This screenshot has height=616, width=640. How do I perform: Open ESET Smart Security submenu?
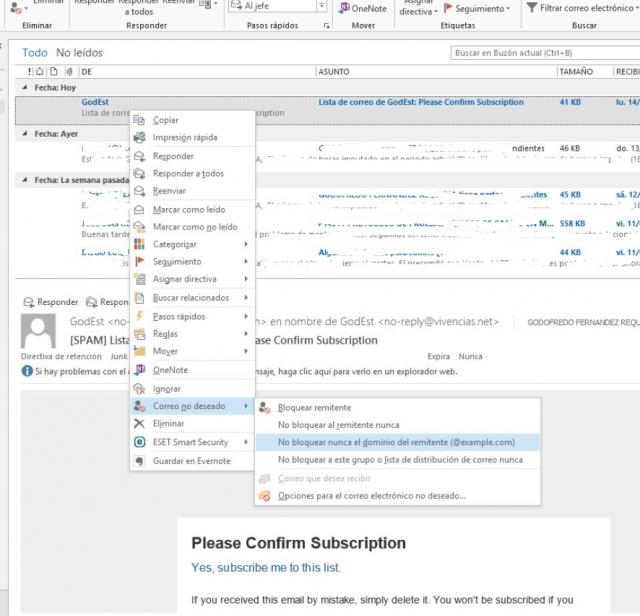point(192,442)
